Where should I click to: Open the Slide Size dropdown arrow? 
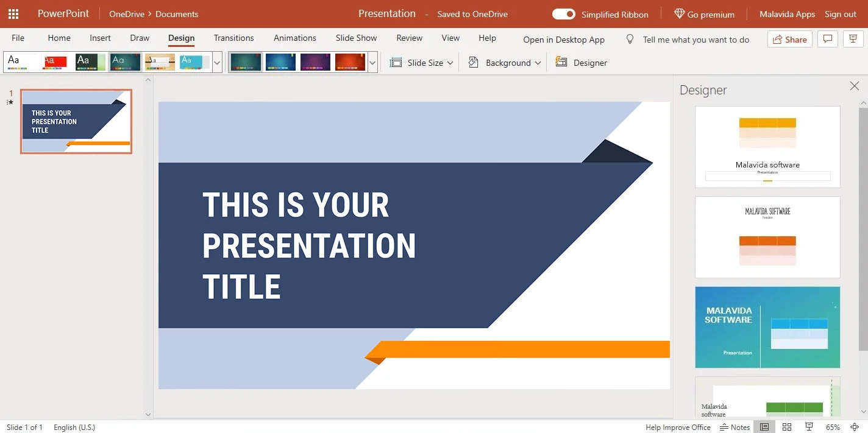[x=450, y=63]
